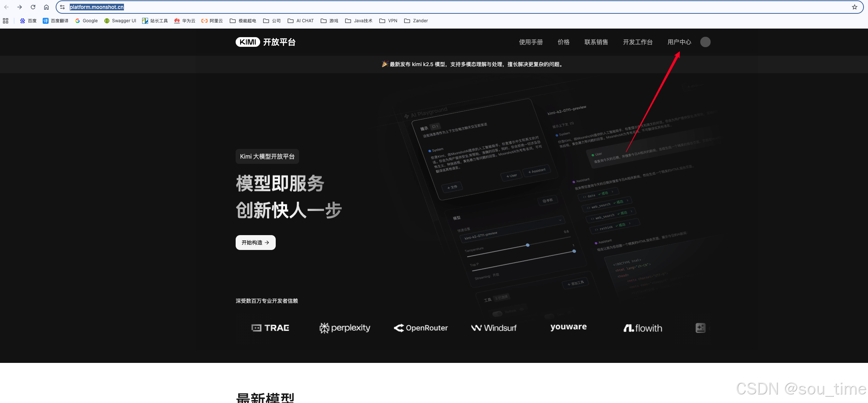Click the Perplexity logo in the partner row
The width and height of the screenshot is (868, 403).
tap(345, 328)
